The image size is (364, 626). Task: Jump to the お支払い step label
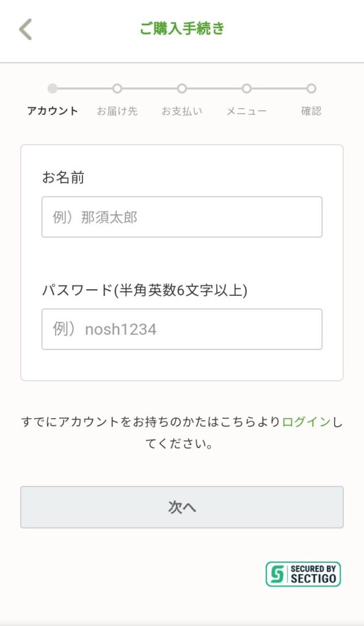pyautogui.click(x=182, y=111)
